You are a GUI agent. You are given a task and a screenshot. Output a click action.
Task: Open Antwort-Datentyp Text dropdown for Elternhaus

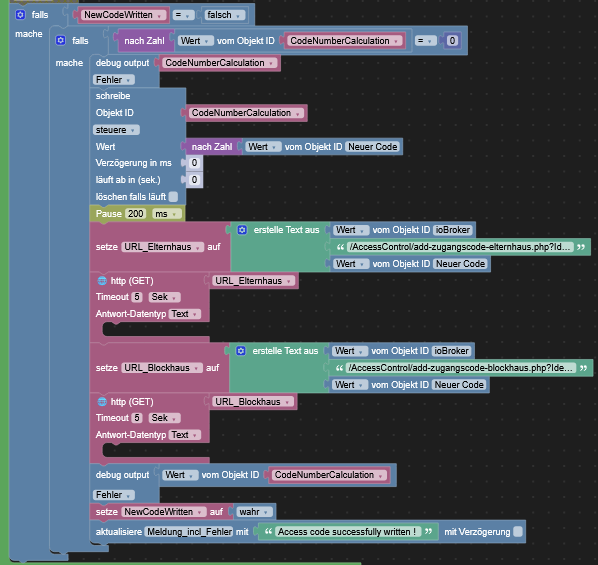(185, 314)
